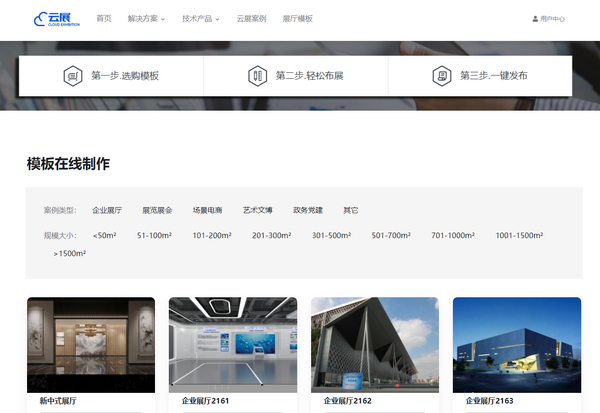Viewport: 600px width, 413px height.
Task: Open the 企业展厅2161 template thumbnail
Action: tap(233, 343)
